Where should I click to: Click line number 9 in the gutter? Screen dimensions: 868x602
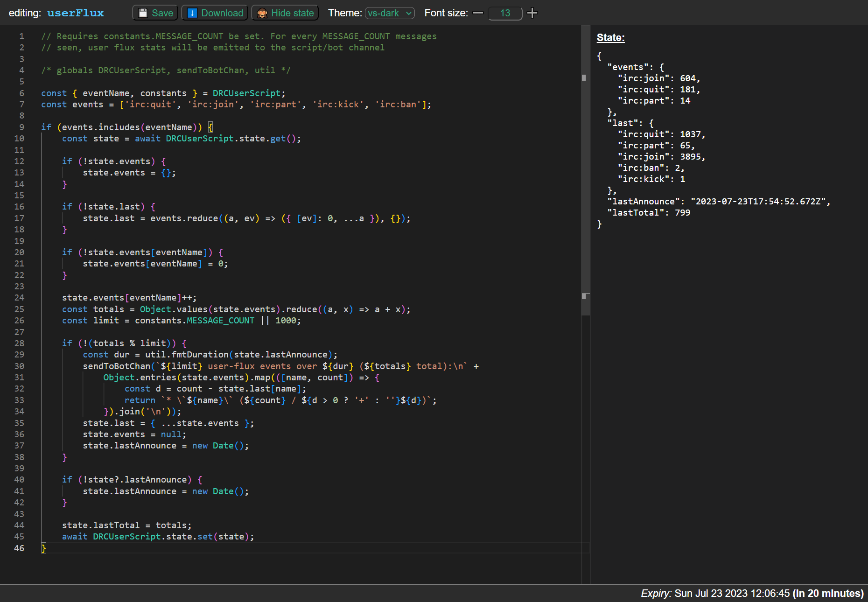[x=21, y=127]
